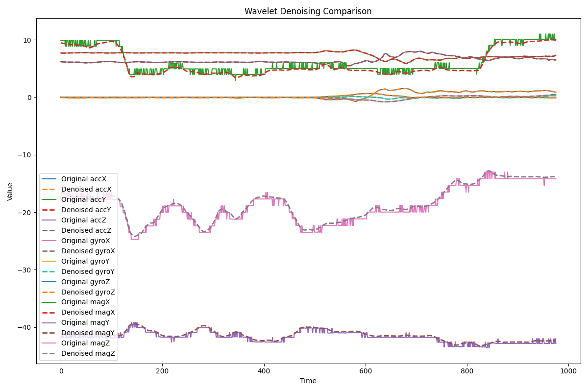Click the 'Original accX' legend label
Screen dimensions: 588x392
(x=83, y=179)
